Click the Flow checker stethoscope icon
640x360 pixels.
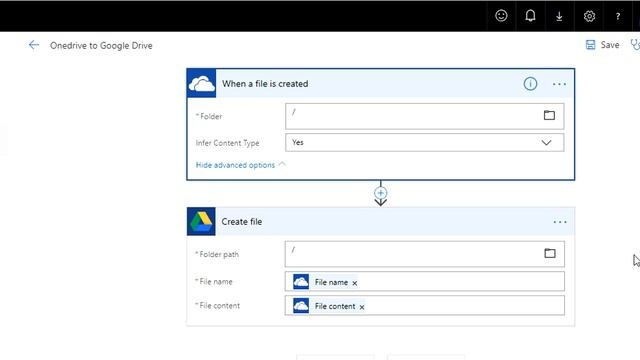(x=635, y=45)
